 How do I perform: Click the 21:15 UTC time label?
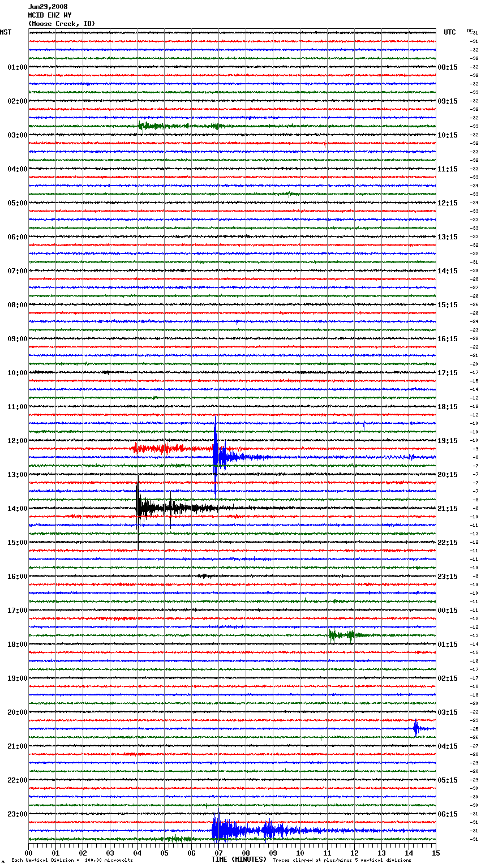point(448,509)
